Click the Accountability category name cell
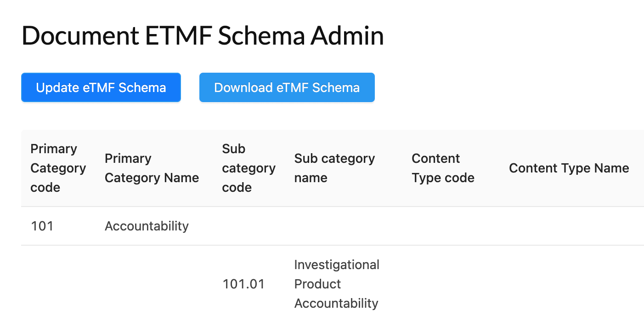 (x=147, y=226)
